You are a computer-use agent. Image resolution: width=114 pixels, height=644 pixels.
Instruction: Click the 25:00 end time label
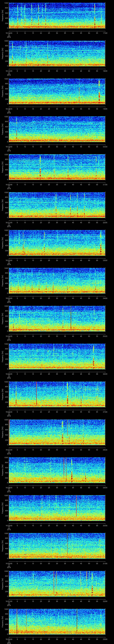(x=105, y=336)
